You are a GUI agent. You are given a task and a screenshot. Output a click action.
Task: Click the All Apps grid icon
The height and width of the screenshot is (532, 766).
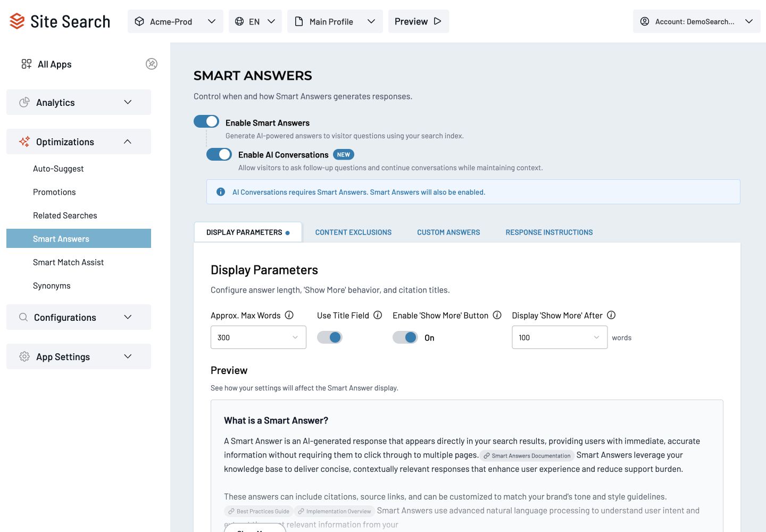coord(27,64)
